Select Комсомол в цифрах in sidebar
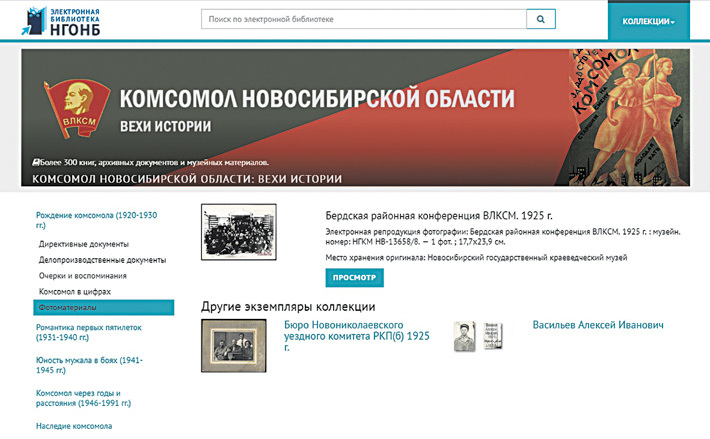This screenshot has height=439, width=710. [x=75, y=291]
